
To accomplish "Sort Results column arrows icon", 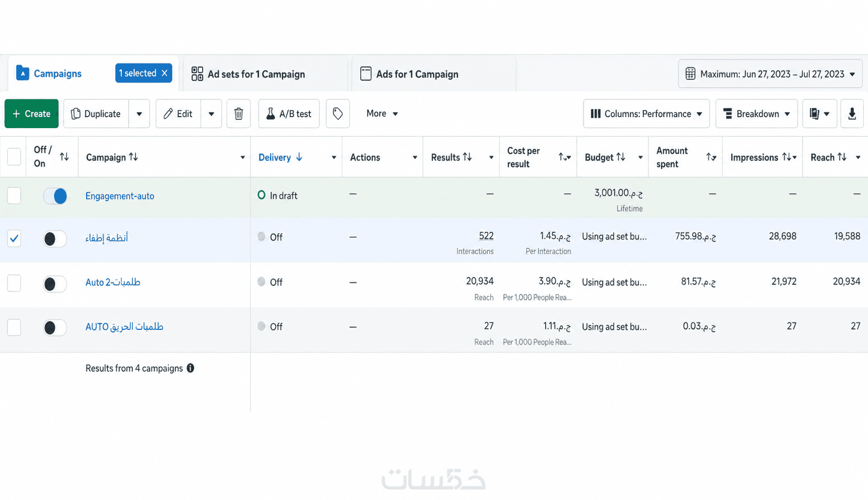I will point(467,157).
